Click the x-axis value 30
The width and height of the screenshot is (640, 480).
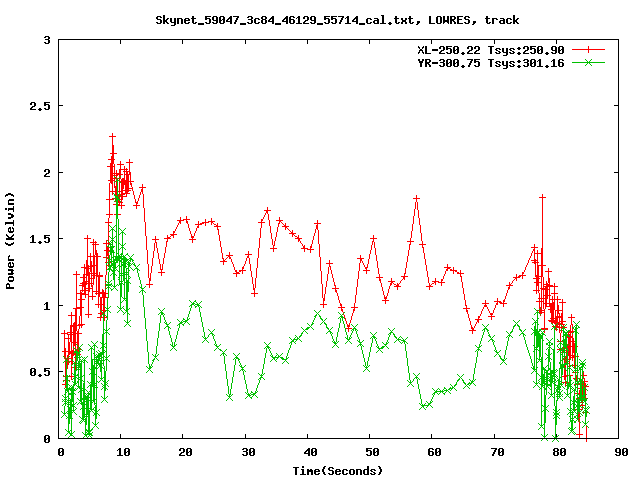pos(248,452)
